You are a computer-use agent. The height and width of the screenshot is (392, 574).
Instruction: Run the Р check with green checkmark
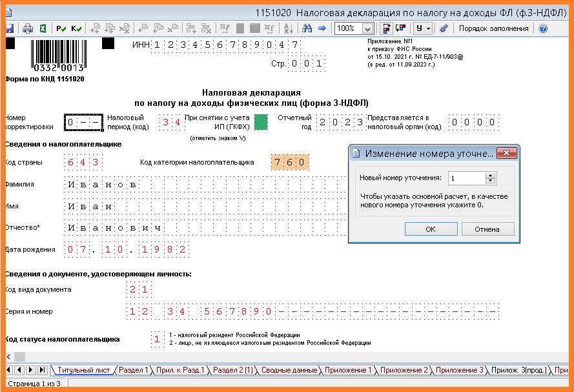(61, 28)
